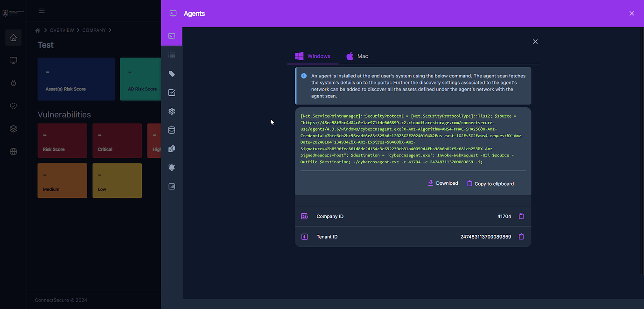This screenshot has width=644, height=309.
Task: Switch to the Windows tab
Action: pos(313,56)
